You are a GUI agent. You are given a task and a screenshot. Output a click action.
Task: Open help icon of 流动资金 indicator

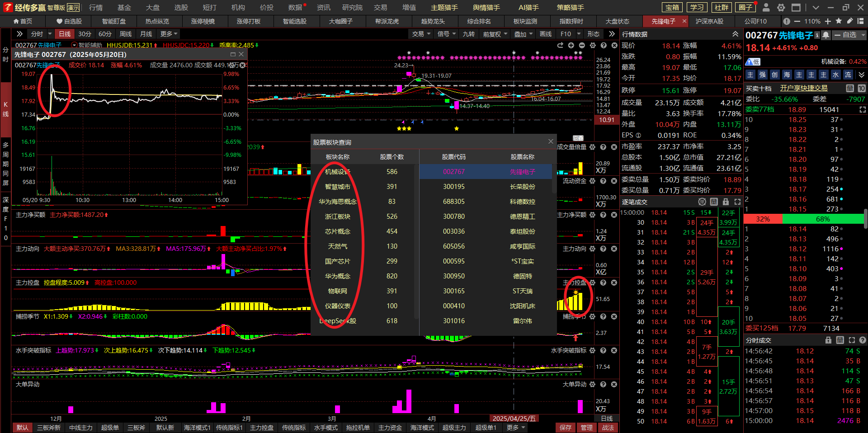point(603,181)
